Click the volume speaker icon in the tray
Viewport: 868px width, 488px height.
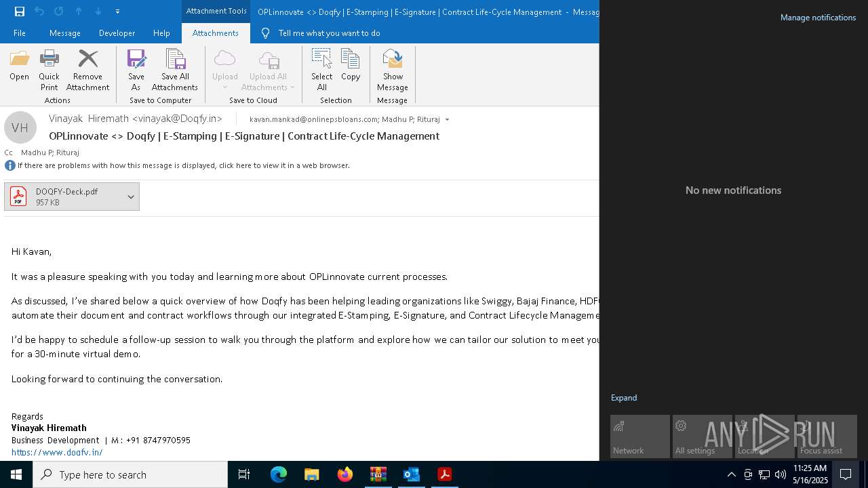click(780, 474)
